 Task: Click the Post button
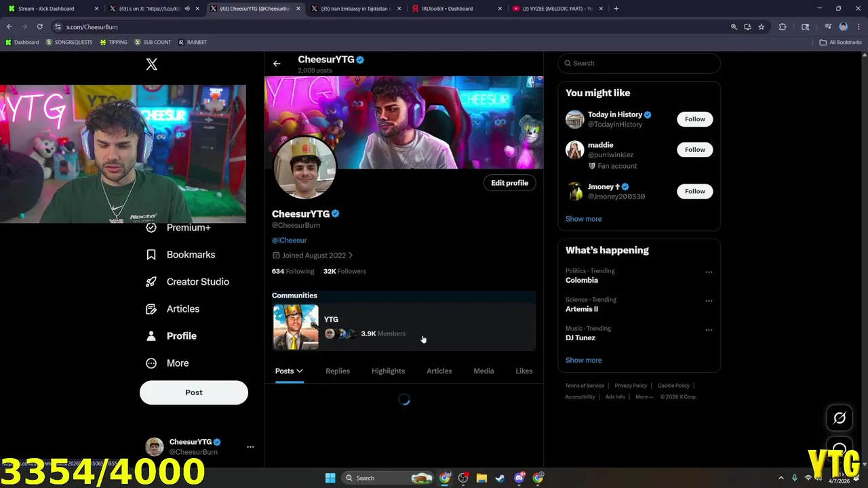coord(194,392)
